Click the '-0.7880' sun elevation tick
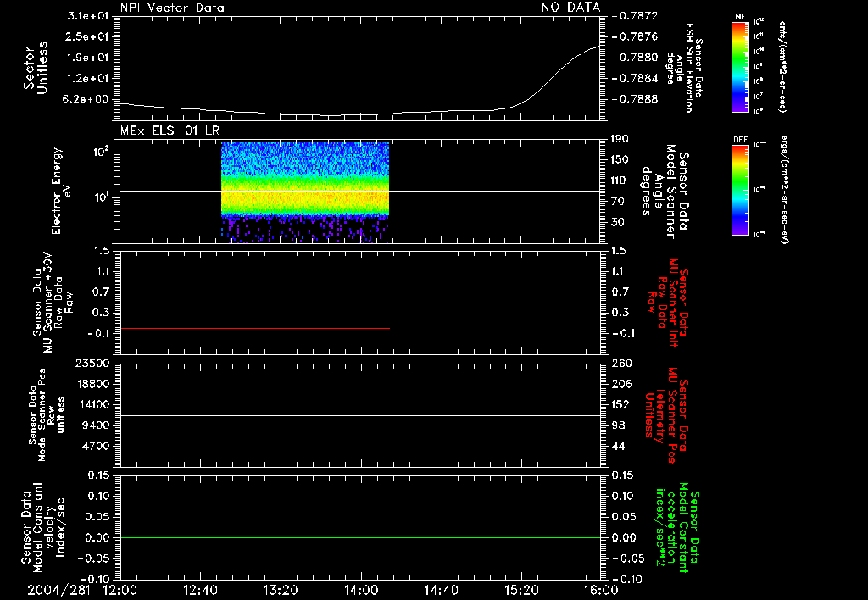 (636, 58)
